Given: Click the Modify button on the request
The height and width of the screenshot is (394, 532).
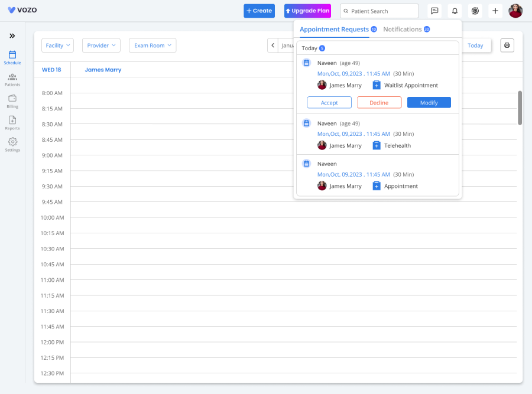Looking at the screenshot, I should [429, 103].
